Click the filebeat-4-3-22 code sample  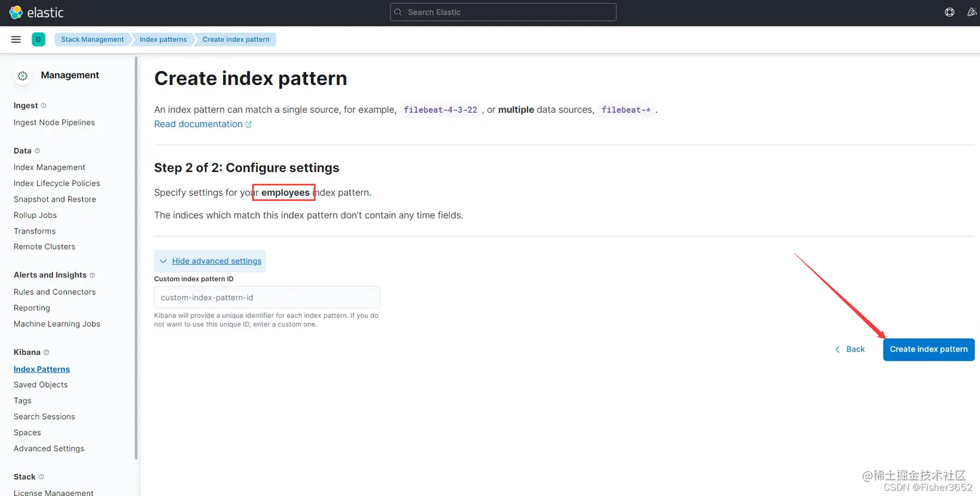[x=440, y=110]
